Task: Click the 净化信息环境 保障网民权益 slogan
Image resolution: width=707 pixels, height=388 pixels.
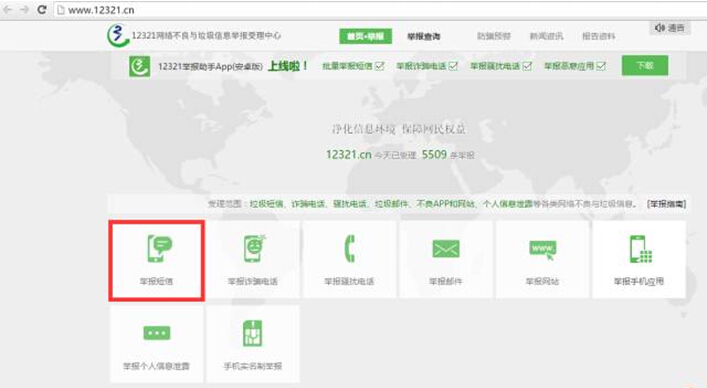Action: pos(399,129)
